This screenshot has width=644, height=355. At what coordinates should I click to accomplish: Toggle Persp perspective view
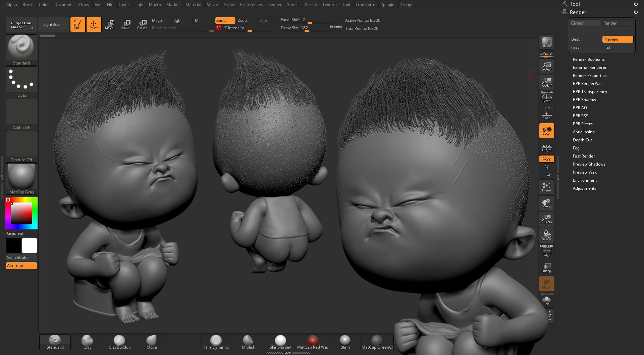tap(546, 97)
